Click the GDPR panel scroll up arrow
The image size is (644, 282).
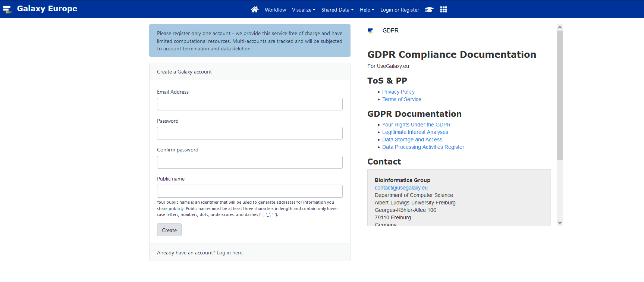tap(560, 27)
